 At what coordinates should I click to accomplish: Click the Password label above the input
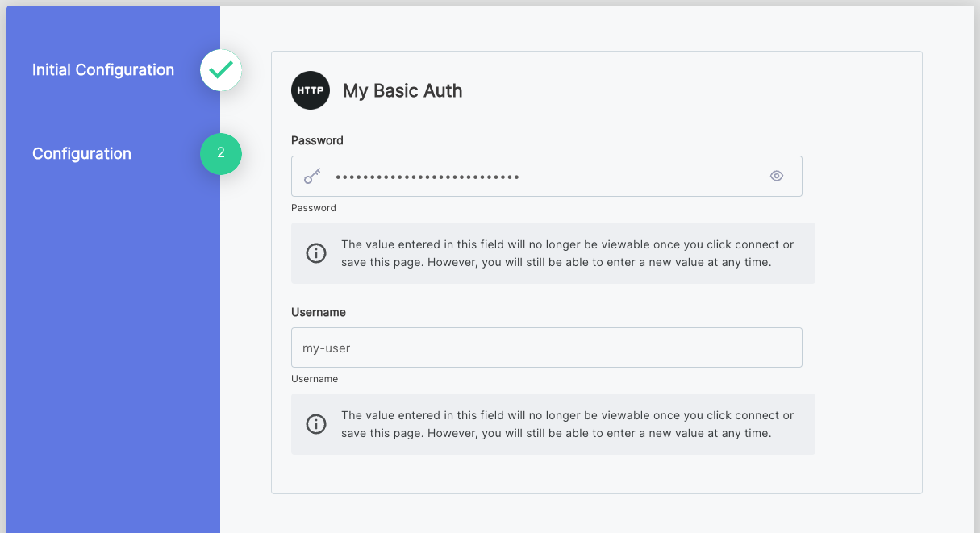[317, 140]
